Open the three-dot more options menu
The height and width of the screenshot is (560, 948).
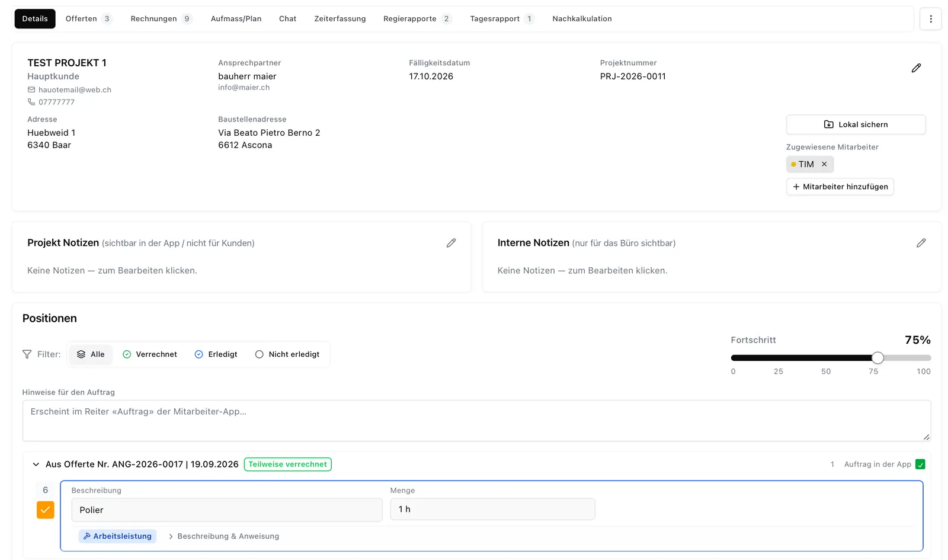click(x=930, y=19)
